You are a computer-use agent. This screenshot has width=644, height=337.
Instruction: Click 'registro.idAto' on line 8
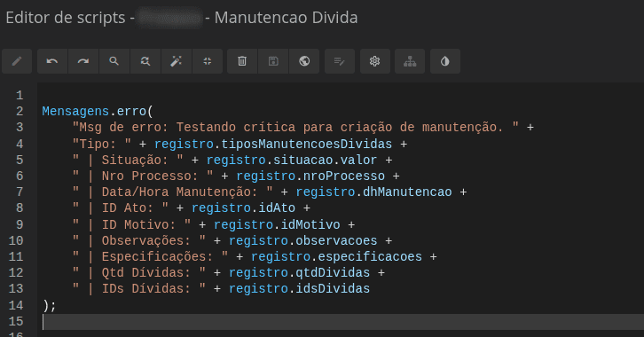(x=243, y=208)
